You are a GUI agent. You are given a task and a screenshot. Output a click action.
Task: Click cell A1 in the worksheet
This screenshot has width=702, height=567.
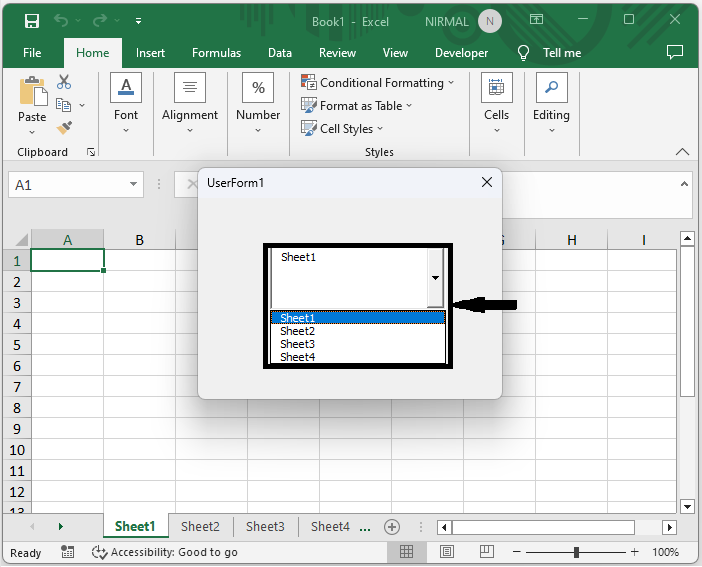(x=67, y=260)
